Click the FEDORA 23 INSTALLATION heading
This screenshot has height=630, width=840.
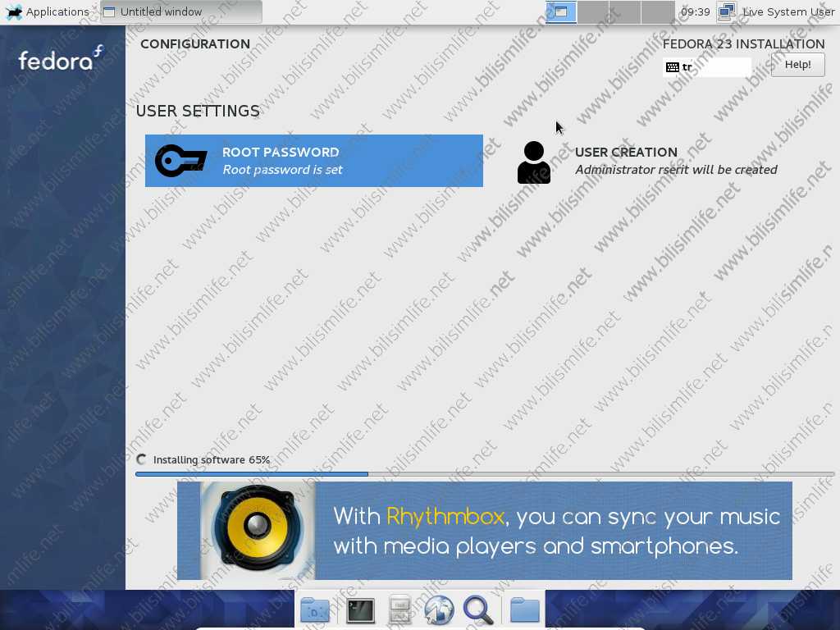click(x=743, y=44)
